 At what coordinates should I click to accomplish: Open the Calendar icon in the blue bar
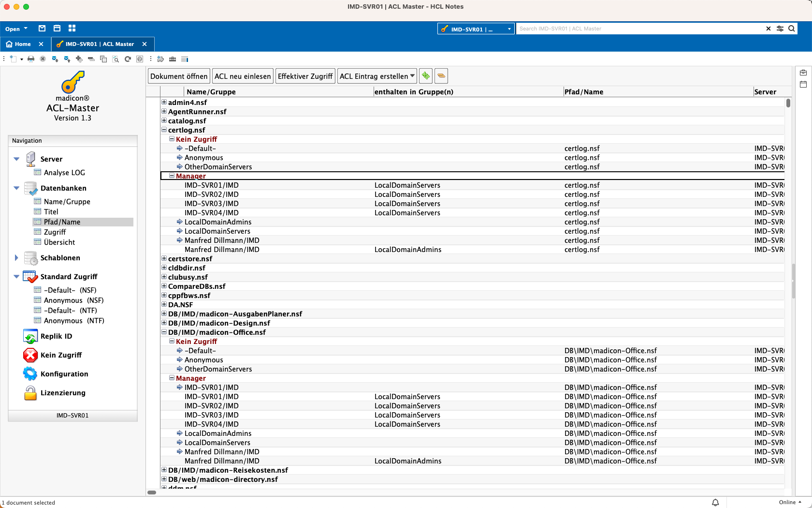pos(57,29)
